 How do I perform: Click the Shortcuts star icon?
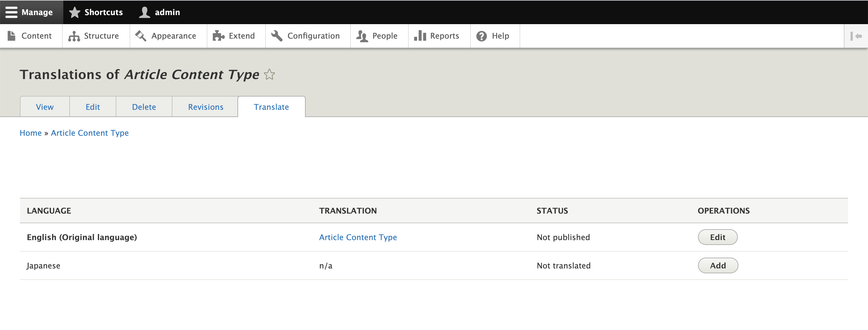click(75, 12)
